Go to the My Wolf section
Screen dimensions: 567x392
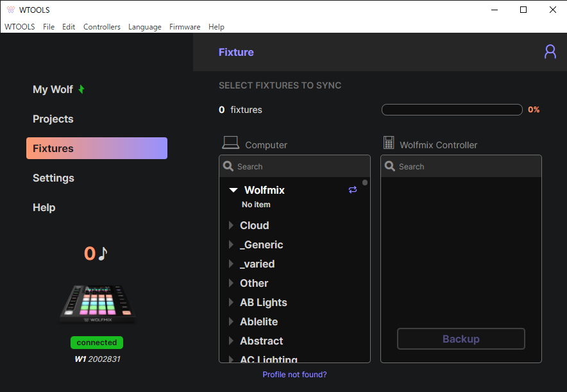(53, 89)
